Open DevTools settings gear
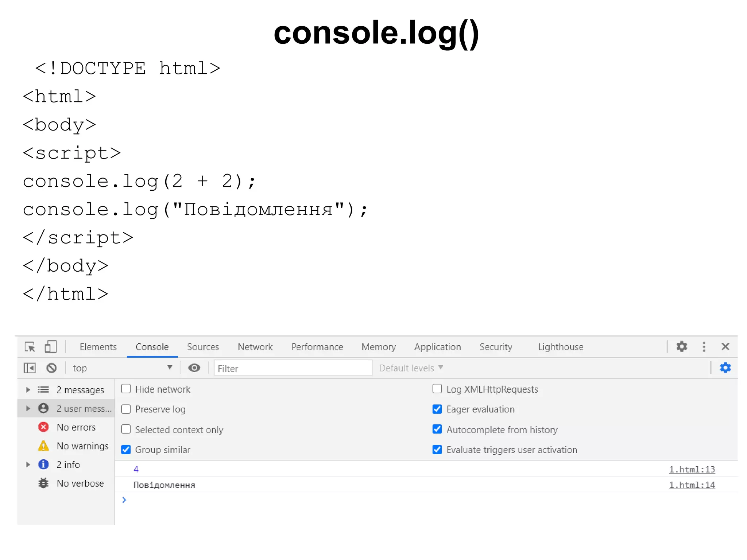The height and width of the screenshot is (560, 747). click(x=681, y=346)
